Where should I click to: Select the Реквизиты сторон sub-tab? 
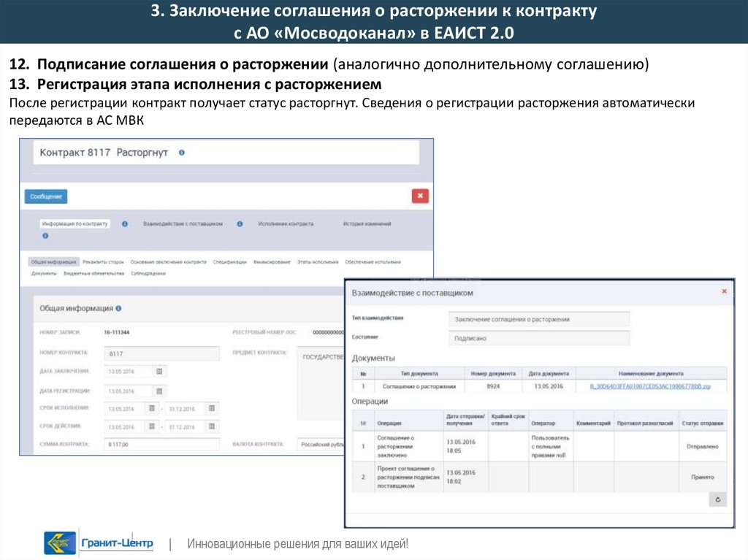coord(103,262)
